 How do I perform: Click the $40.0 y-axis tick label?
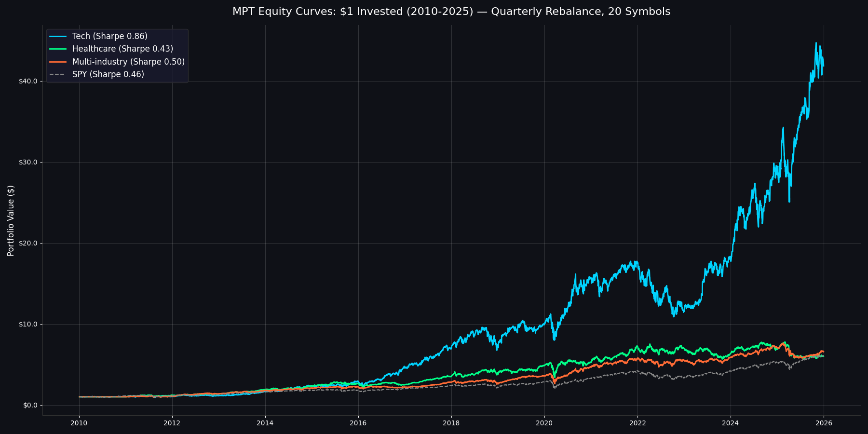click(x=28, y=81)
